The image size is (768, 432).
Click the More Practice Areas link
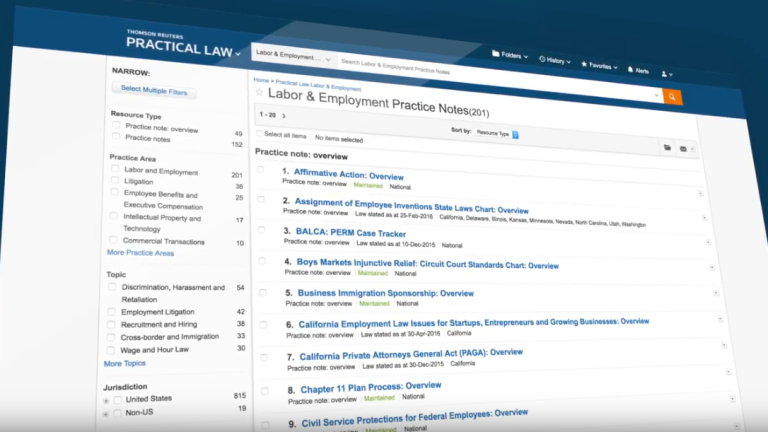pos(140,253)
